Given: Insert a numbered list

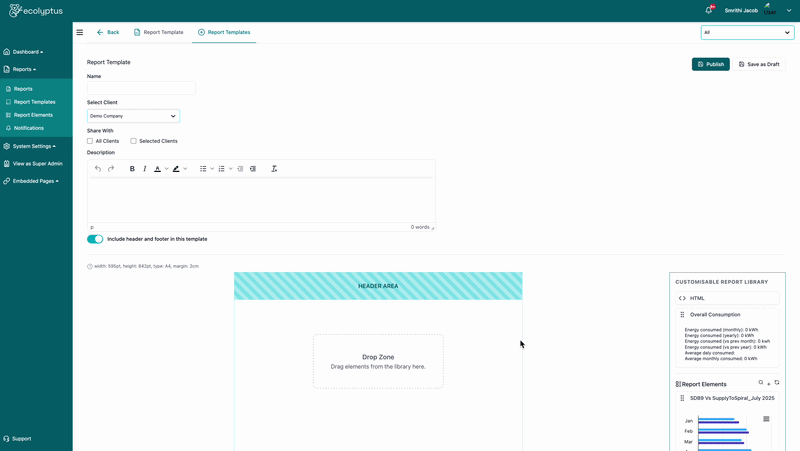Looking at the screenshot, I should [221, 168].
